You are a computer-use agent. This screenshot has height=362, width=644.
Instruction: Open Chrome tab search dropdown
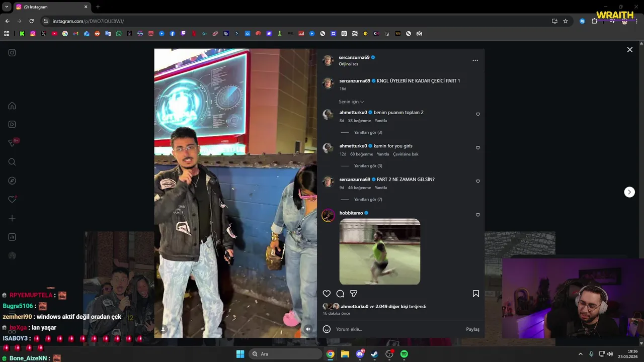click(x=7, y=7)
